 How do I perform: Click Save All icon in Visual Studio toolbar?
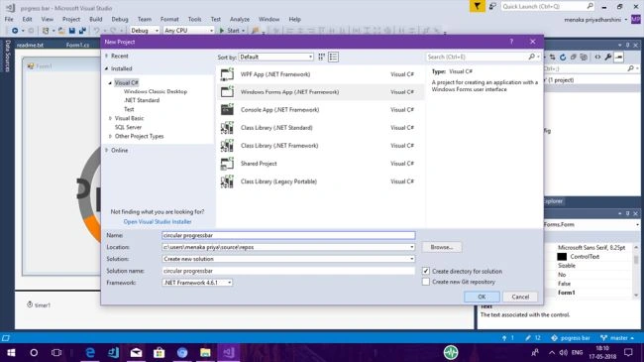(x=82, y=31)
